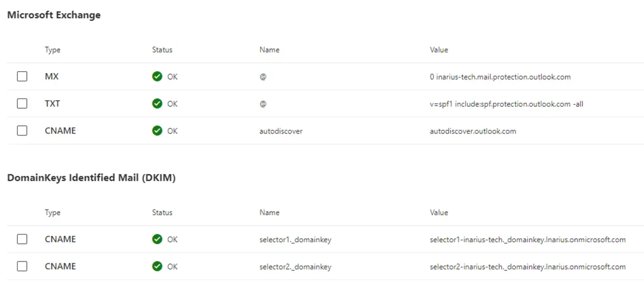Click the Value column header in Microsoft Exchange
Image resolution: width=644 pixels, height=299 pixels.
tap(439, 50)
